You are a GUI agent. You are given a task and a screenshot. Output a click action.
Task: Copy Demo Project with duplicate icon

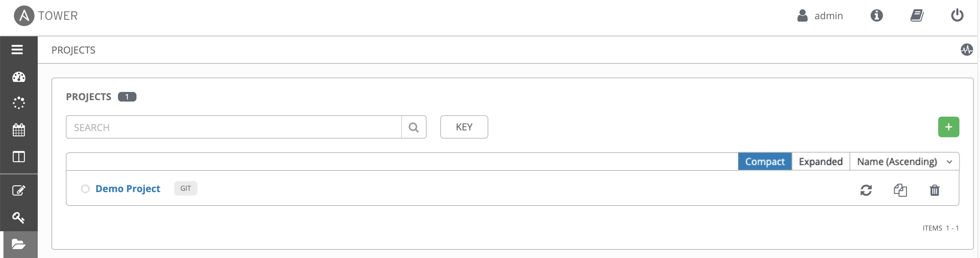coord(900,190)
